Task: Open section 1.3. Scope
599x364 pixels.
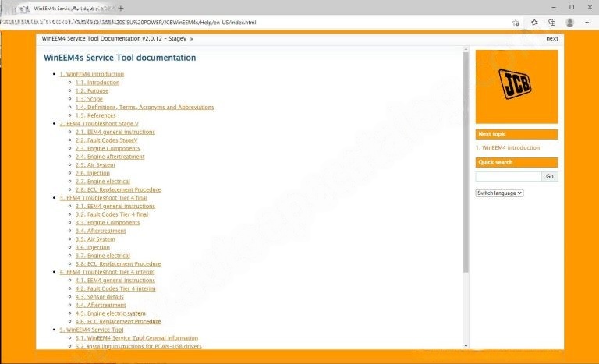Action: tap(89, 99)
